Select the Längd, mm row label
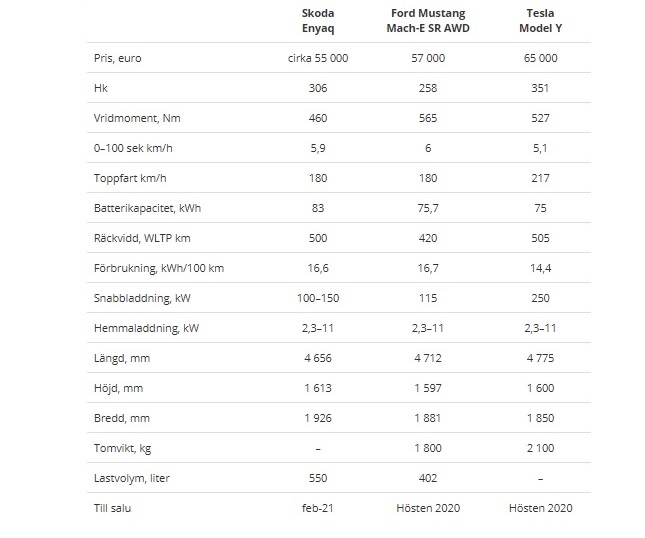This screenshot has width=645, height=538. [x=122, y=358]
